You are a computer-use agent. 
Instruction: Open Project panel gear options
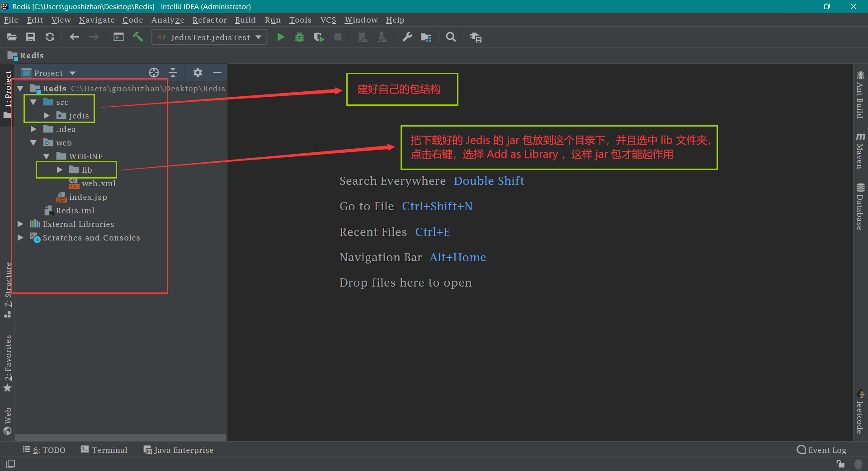point(198,73)
